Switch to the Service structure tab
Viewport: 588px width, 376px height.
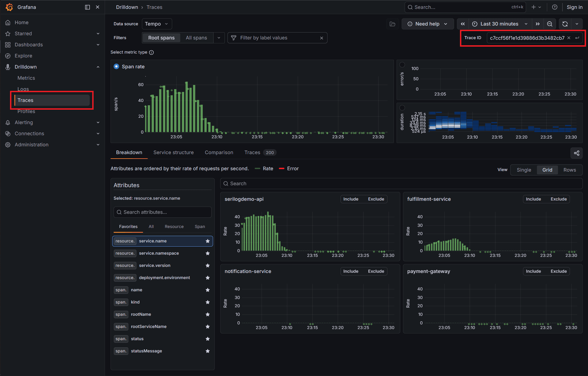173,152
